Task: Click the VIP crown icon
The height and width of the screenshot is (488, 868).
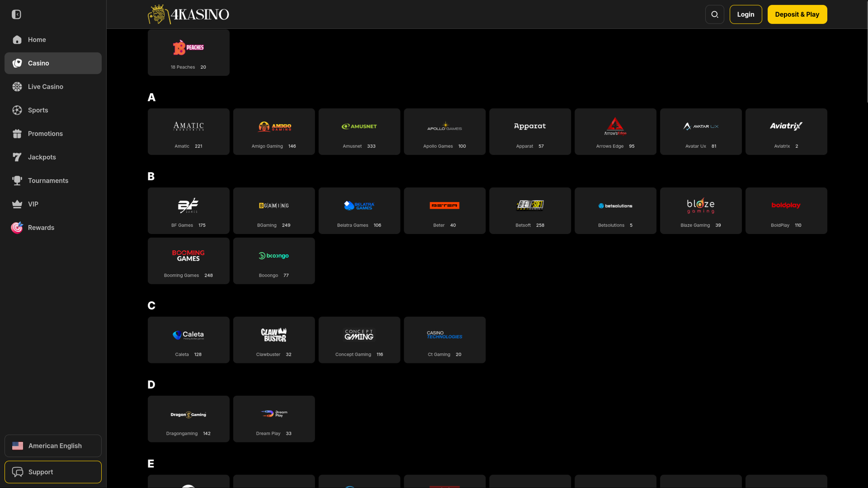Action: coord(17,204)
